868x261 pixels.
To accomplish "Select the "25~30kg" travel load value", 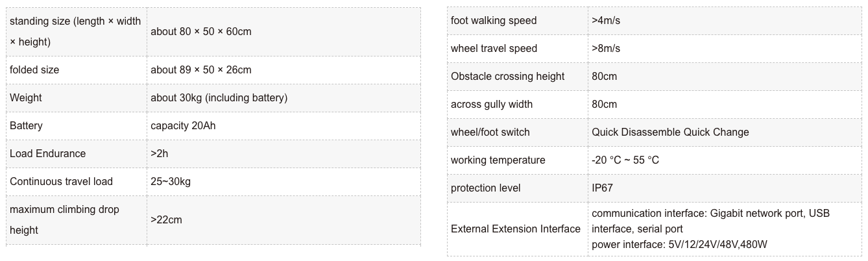I will 171,181.
